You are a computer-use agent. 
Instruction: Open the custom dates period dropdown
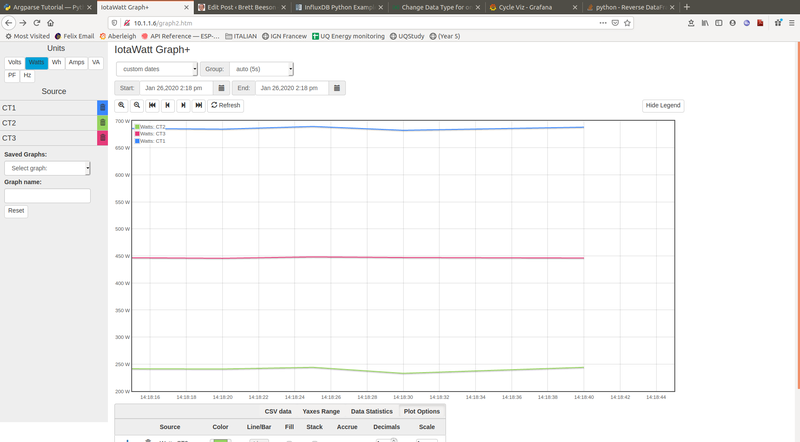157,69
